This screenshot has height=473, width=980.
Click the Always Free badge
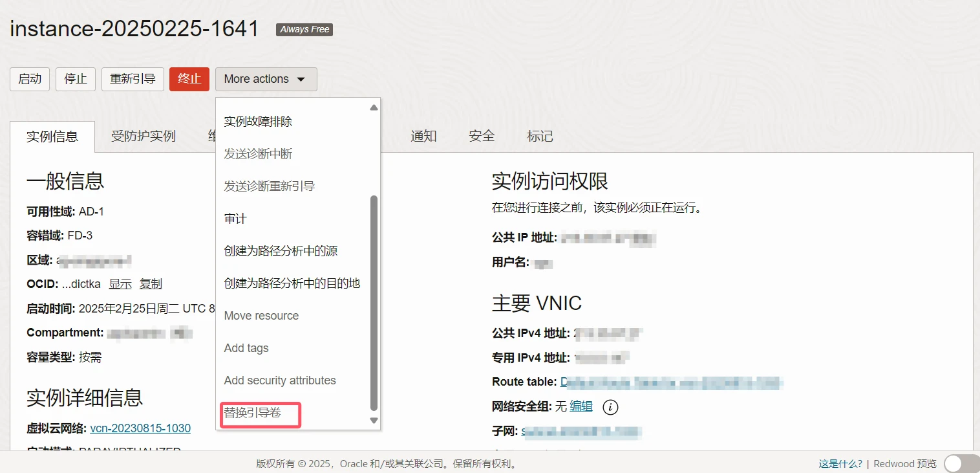[304, 30]
